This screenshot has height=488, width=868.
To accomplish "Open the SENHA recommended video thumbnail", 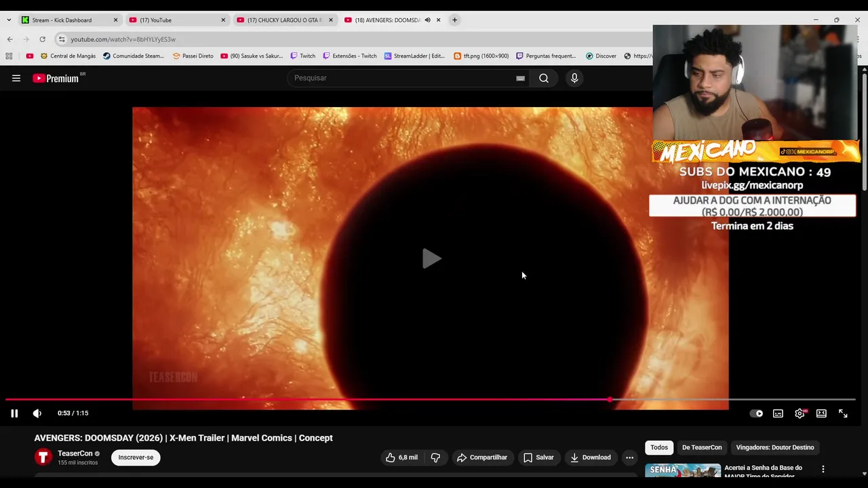I will (x=683, y=470).
